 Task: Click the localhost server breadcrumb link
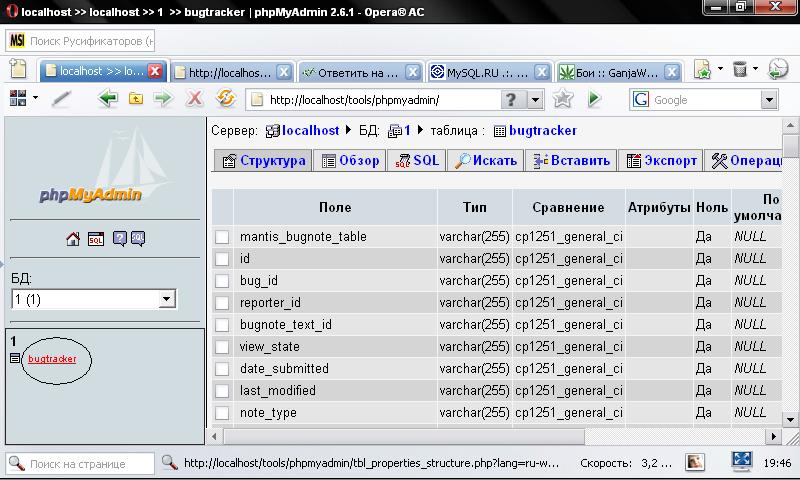pos(310,131)
